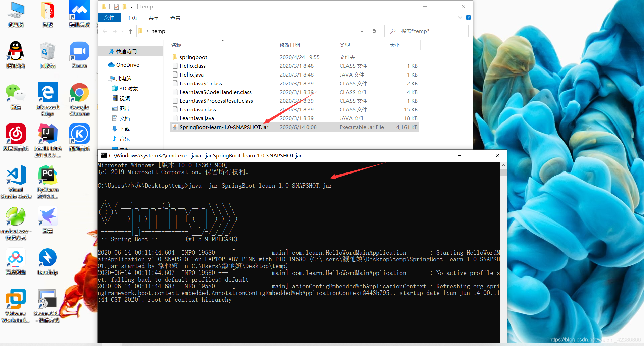Switch to the 共享 ribbon tab
The image size is (644, 346).
154,18
